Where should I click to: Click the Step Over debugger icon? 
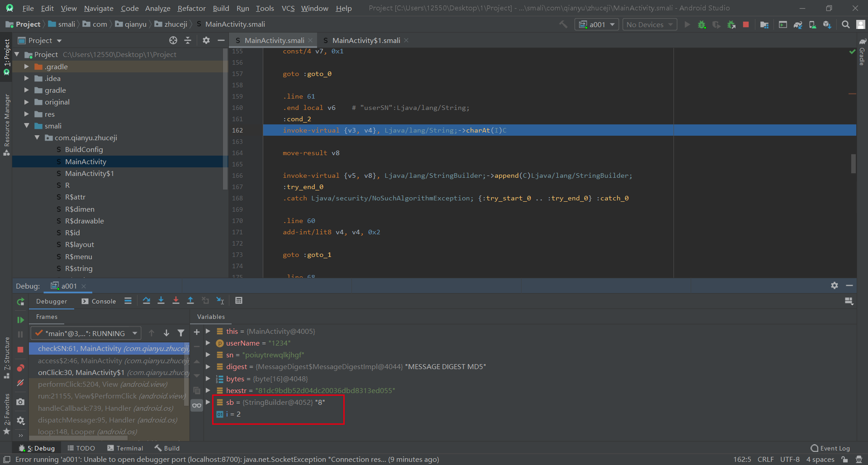(146, 301)
